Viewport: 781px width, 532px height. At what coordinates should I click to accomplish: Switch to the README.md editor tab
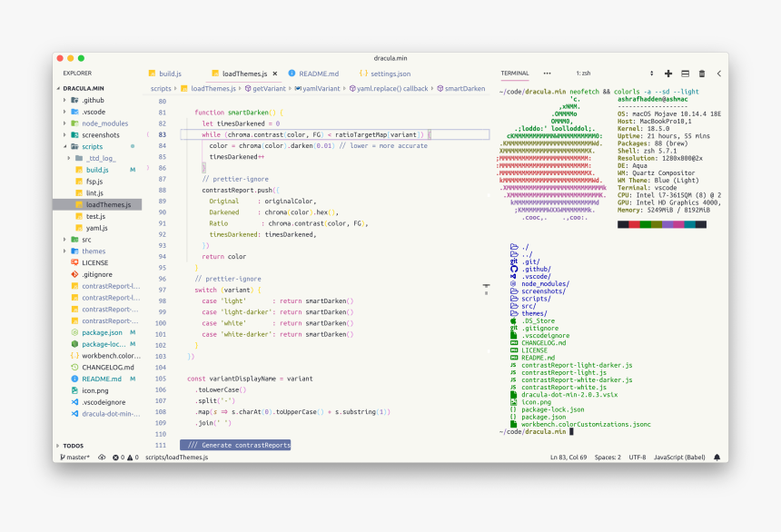pyautogui.click(x=318, y=74)
